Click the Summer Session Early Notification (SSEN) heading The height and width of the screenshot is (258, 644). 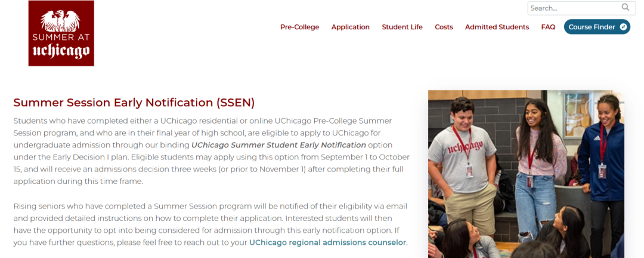point(134,102)
